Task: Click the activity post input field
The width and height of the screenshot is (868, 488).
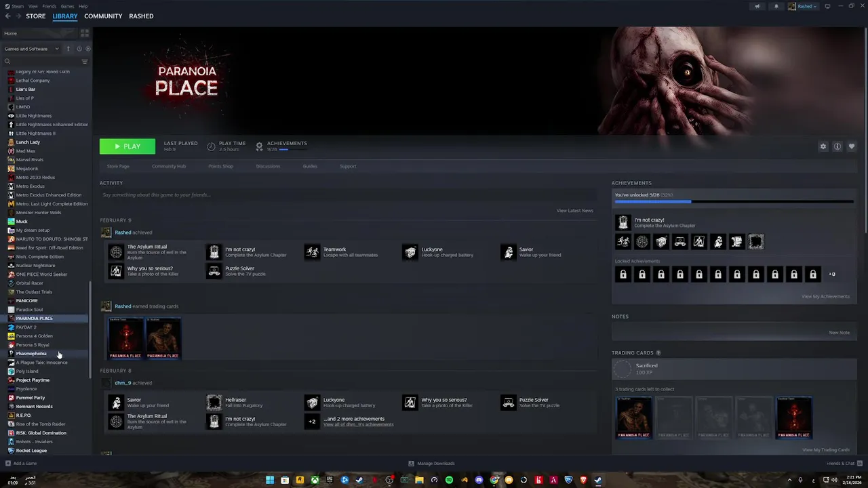Action: click(347, 195)
